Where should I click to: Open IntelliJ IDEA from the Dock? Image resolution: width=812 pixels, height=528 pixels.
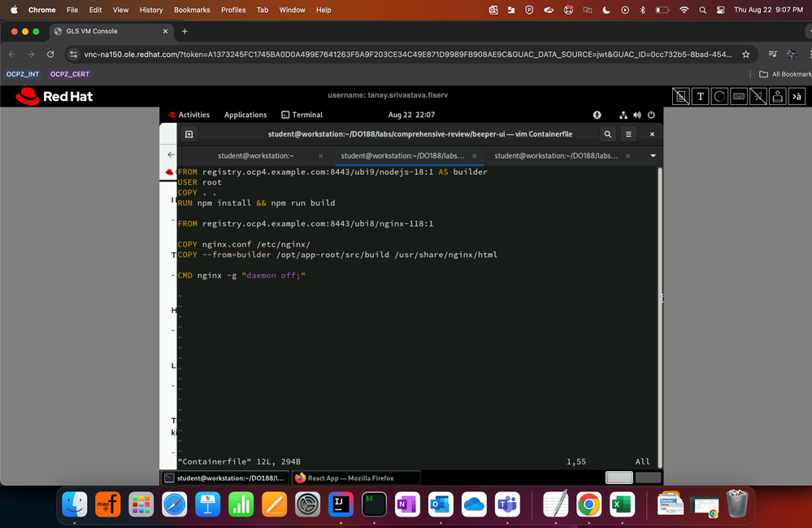tap(339, 504)
